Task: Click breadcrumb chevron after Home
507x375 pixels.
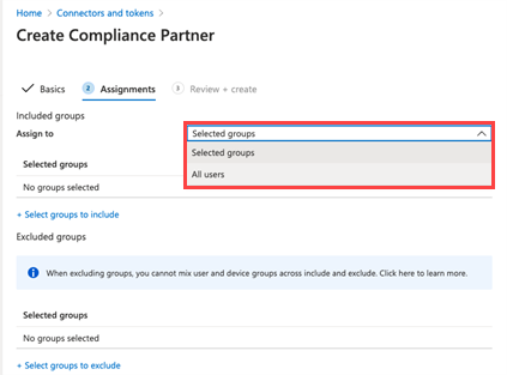Action: 49,13
